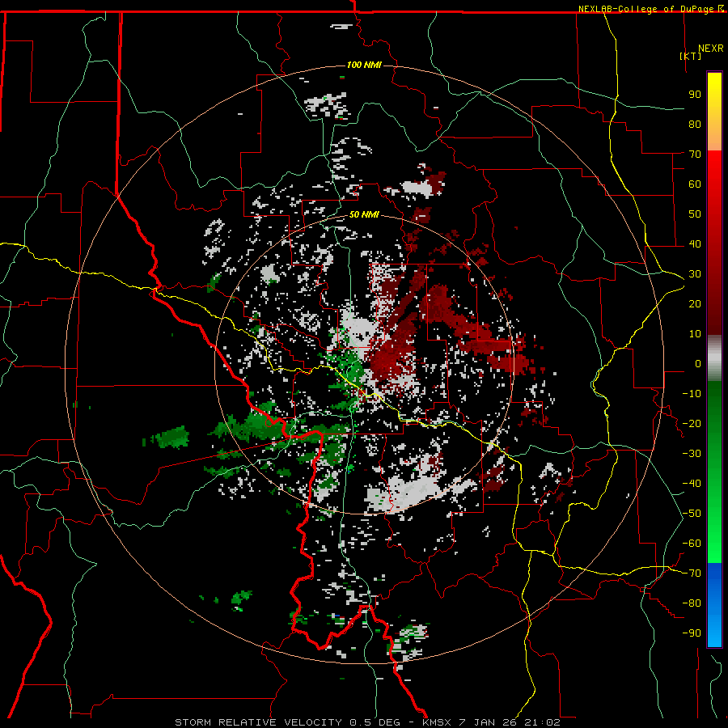Click the STORM RELATIVE VELOCITY caption text
Screen dimensions: 728x728
pyautogui.click(x=258, y=722)
